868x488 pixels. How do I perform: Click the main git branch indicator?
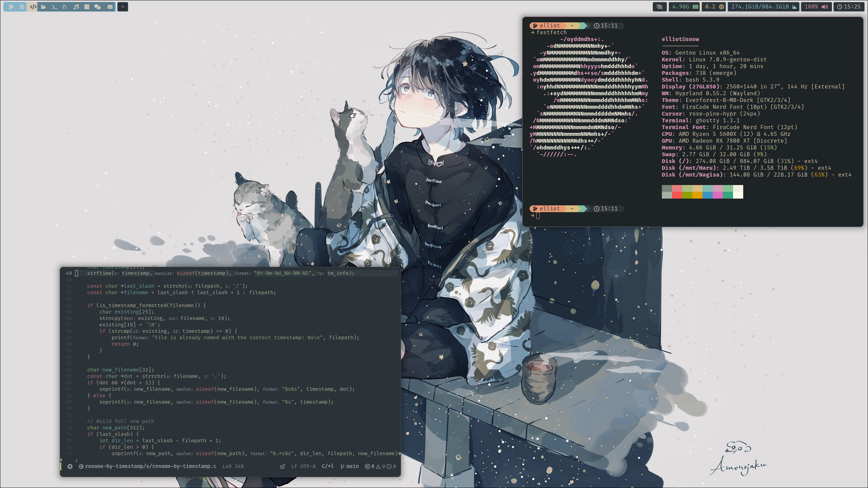click(350, 466)
